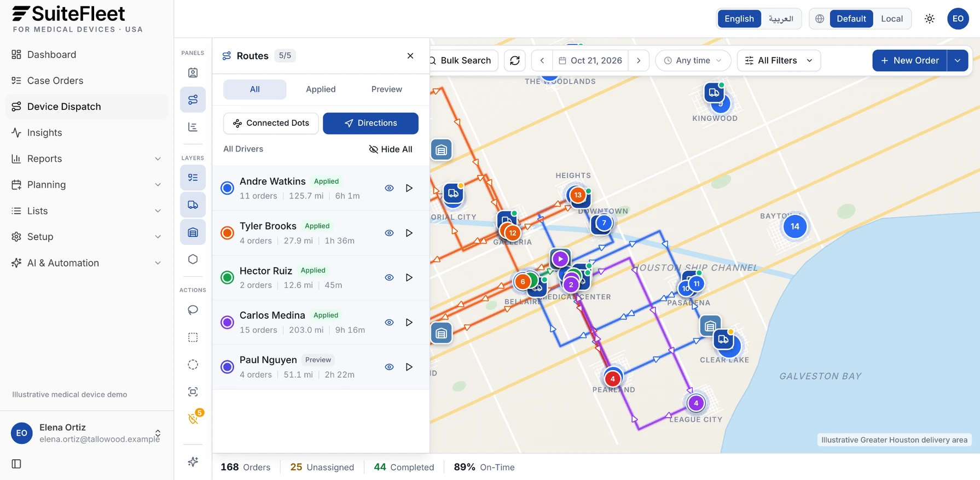
Task: Refresh the map with the reload icon
Action: 515,61
